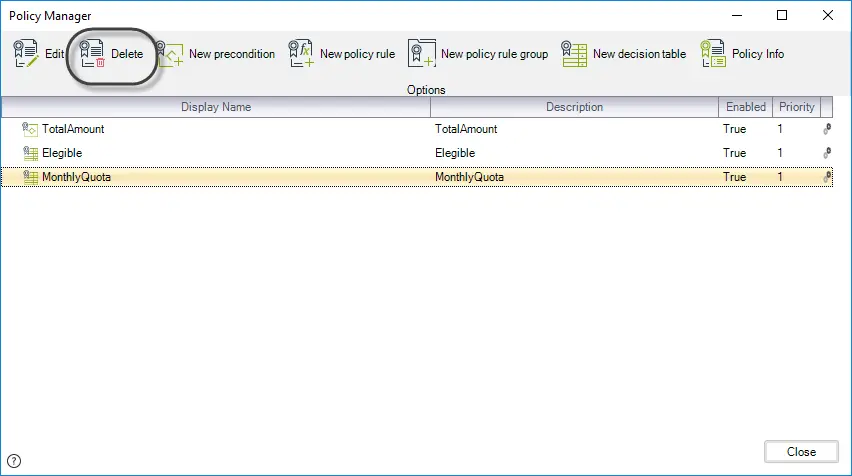Close the Policy Manager with the Close button
This screenshot has width=852, height=476.
pyautogui.click(x=801, y=452)
